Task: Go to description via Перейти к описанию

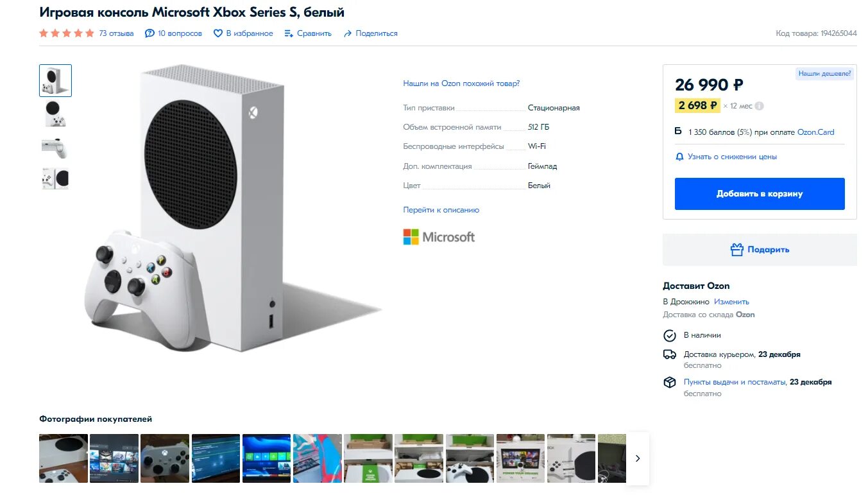Action: click(441, 210)
